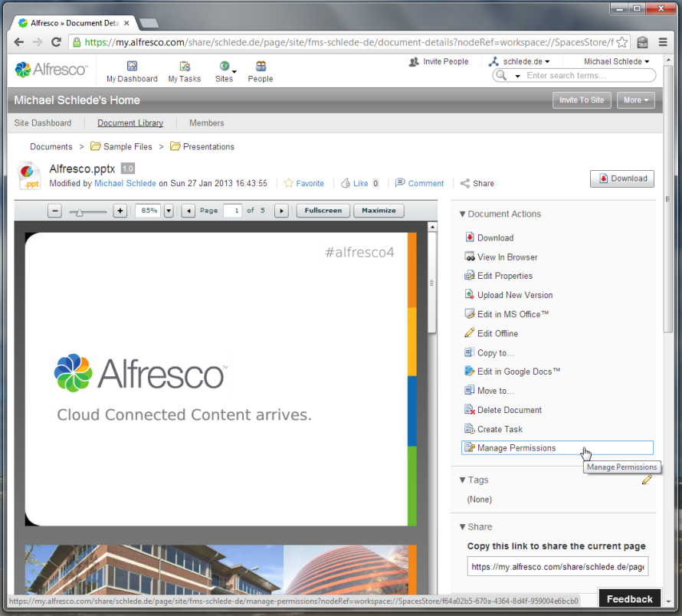Click the Maximize preview button

coord(379,211)
